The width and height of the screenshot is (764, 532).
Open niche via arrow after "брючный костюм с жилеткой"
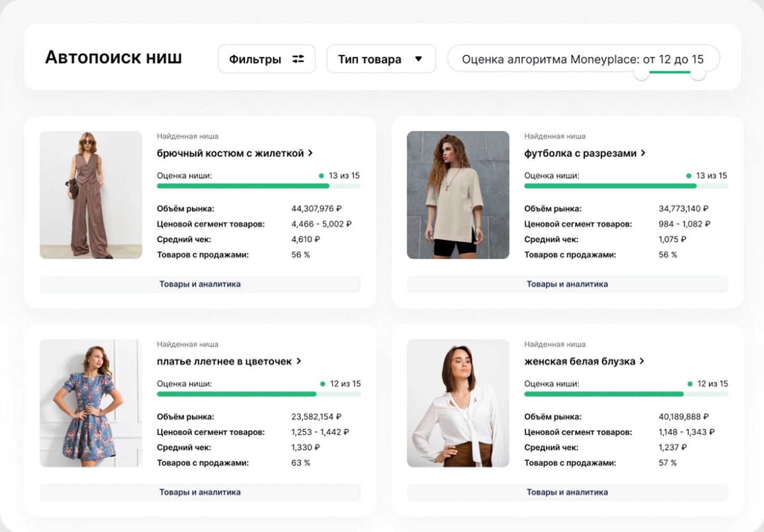click(x=310, y=153)
